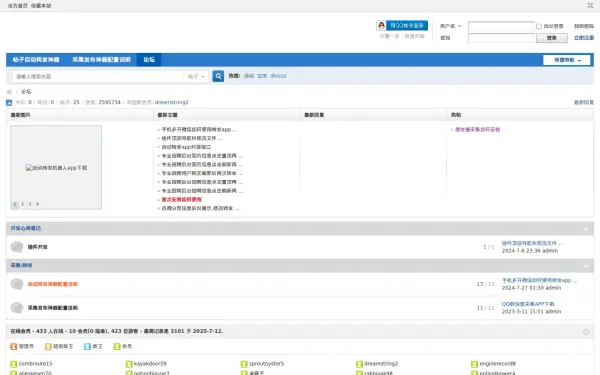600x375 pixels.
Task: Click the forum bubble icon beside 插件开发
Action: coord(17,247)
